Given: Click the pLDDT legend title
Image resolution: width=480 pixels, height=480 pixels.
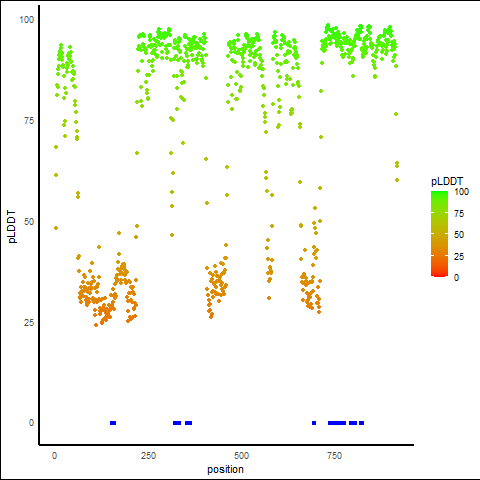Looking at the screenshot, I should coord(447,182).
